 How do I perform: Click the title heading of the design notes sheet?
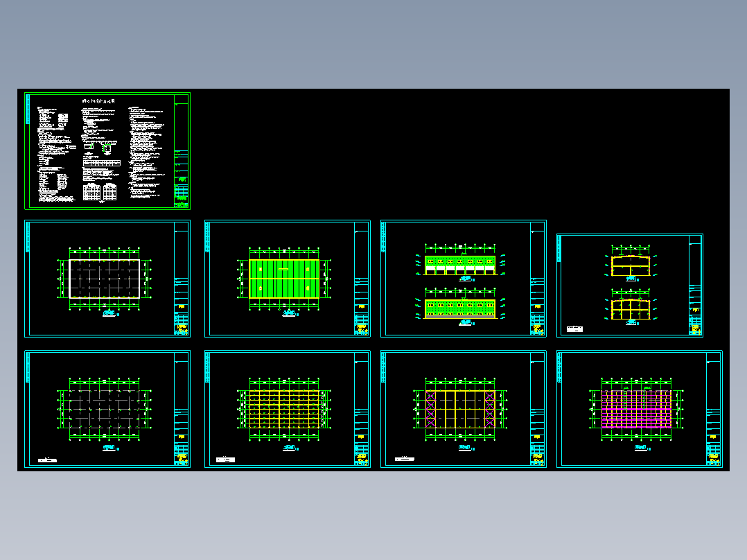[x=98, y=101]
